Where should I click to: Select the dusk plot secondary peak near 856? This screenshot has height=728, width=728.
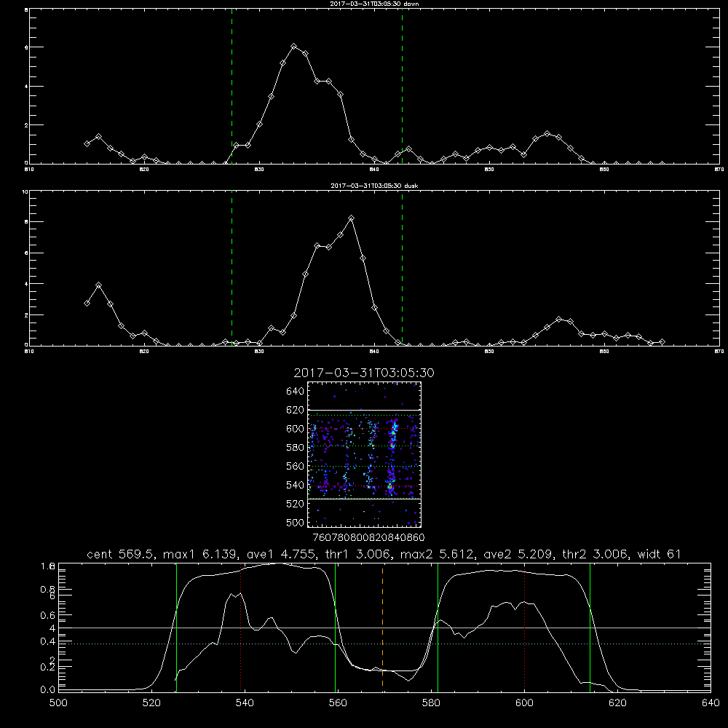(558, 320)
